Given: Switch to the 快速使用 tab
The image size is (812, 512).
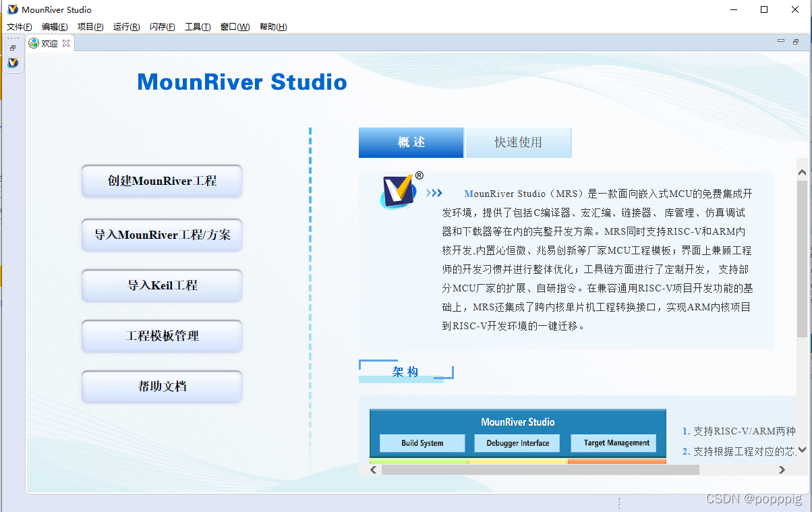Looking at the screenshot, I should pyautogui.click(x=518, y=142).
